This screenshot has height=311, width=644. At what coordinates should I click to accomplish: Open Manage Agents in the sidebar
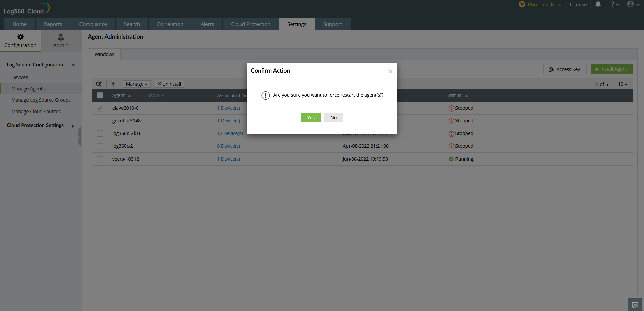(x=28, y=89)
